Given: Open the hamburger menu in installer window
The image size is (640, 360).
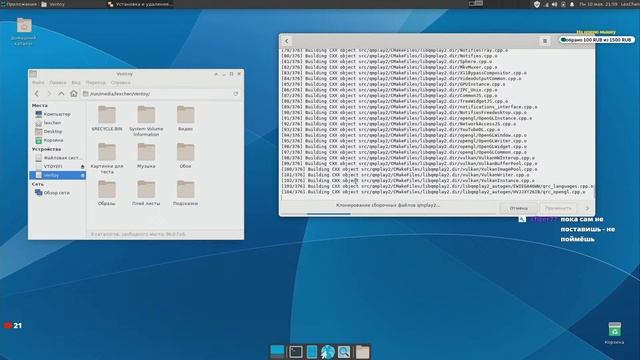Looking at the screenshot, I should (545, 41).
